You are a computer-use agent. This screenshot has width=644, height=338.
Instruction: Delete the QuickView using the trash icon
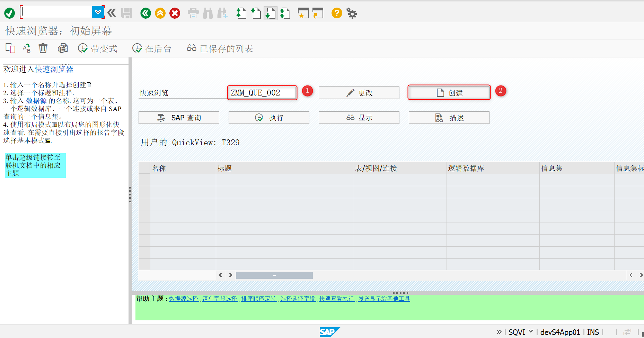click(43, 48)
